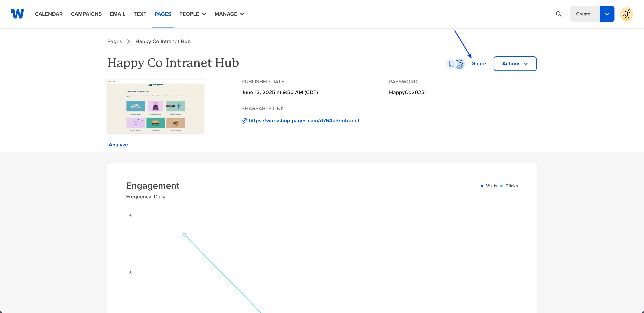Click the Happy Co Intranet Hub breadcrumb

(x=163, y=41)
